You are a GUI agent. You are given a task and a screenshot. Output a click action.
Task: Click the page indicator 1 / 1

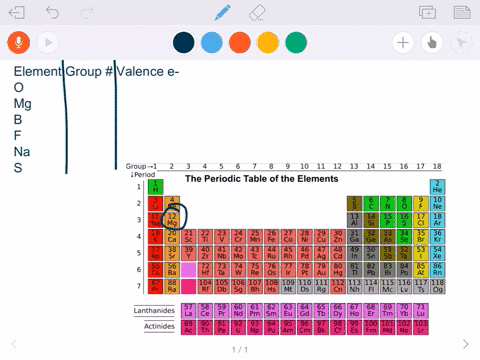tap(240, 350)
